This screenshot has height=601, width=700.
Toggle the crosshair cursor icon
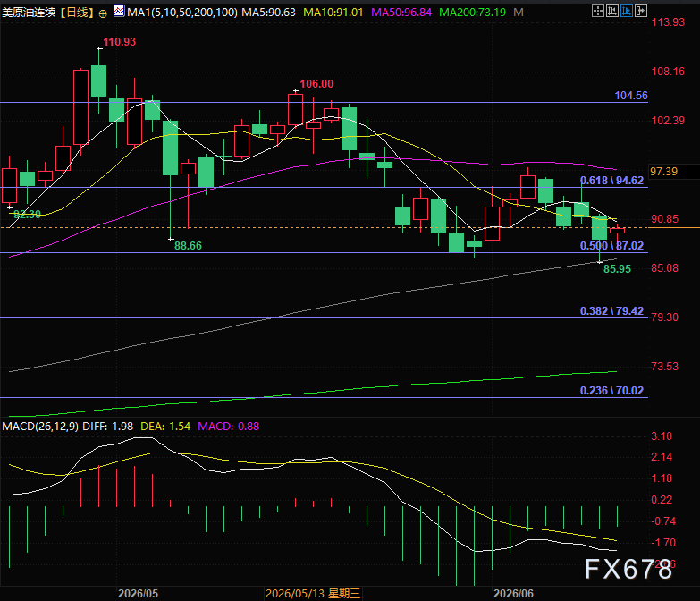598,11
